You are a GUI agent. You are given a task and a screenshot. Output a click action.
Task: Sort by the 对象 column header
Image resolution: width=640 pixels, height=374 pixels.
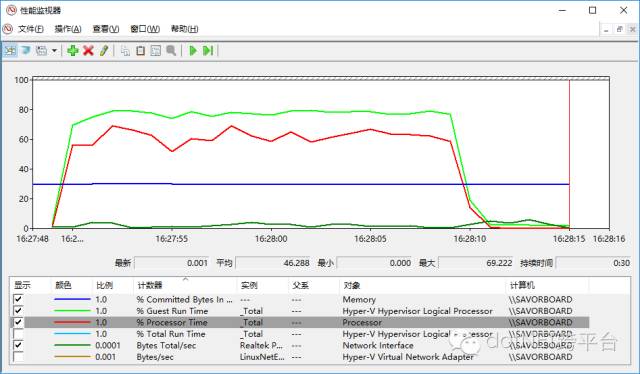click(x=422, y=285)
